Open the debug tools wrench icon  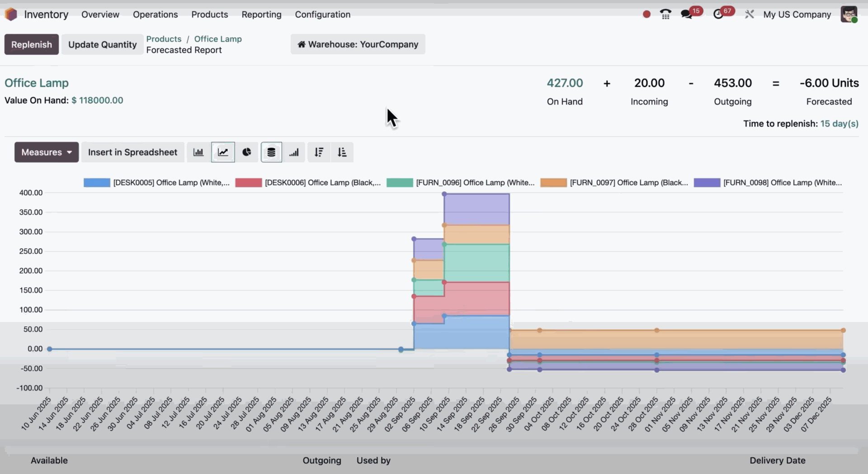coord(749,14)
